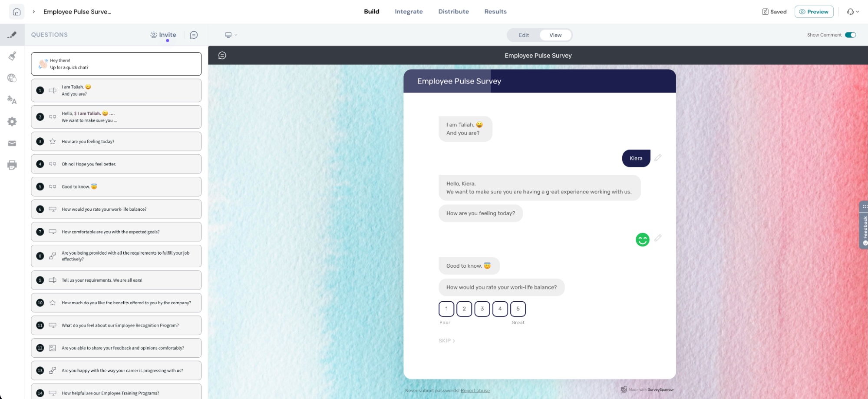Open the comments panel beside Invite

coord(194,35)
